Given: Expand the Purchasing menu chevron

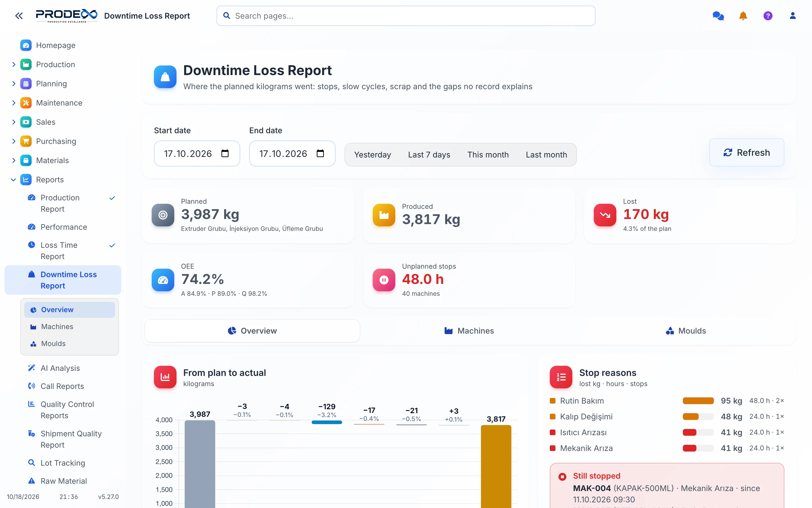Looking at the screenshot, I should 14,141.
